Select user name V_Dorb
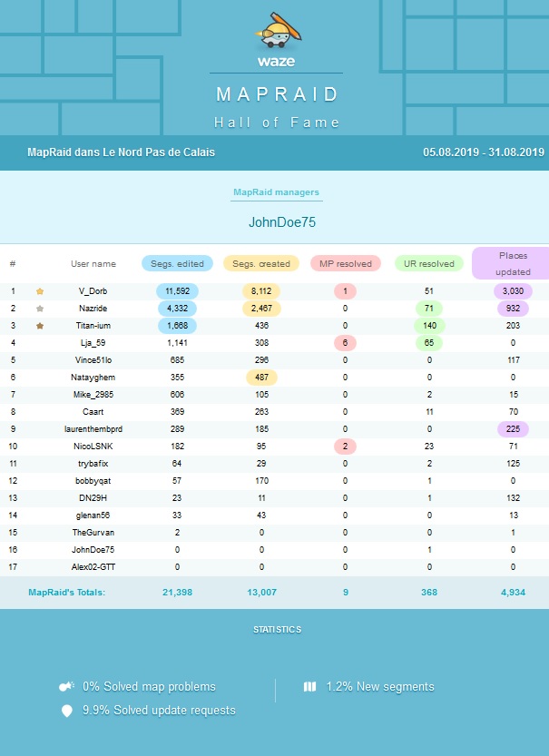 [x=93, y=291]
